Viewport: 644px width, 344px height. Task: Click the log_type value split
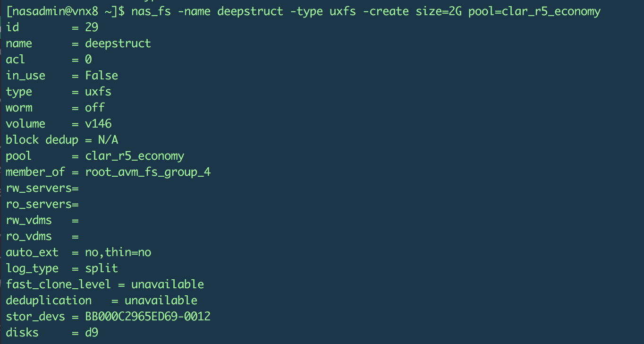click(101, 268)
